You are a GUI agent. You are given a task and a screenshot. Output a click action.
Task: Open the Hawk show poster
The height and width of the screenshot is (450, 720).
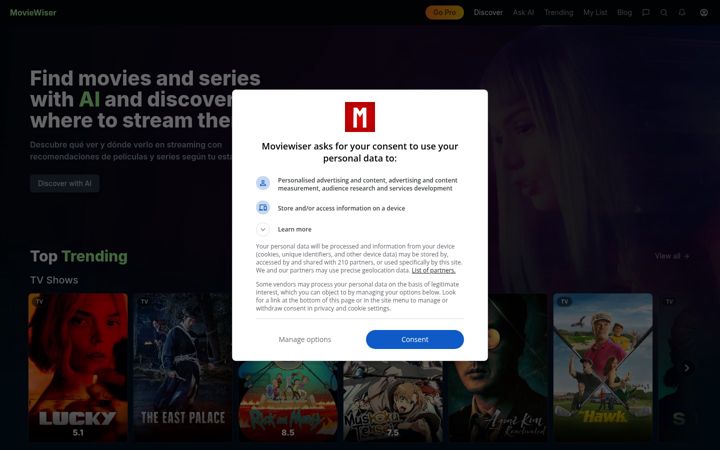click(x=603, y=367)
